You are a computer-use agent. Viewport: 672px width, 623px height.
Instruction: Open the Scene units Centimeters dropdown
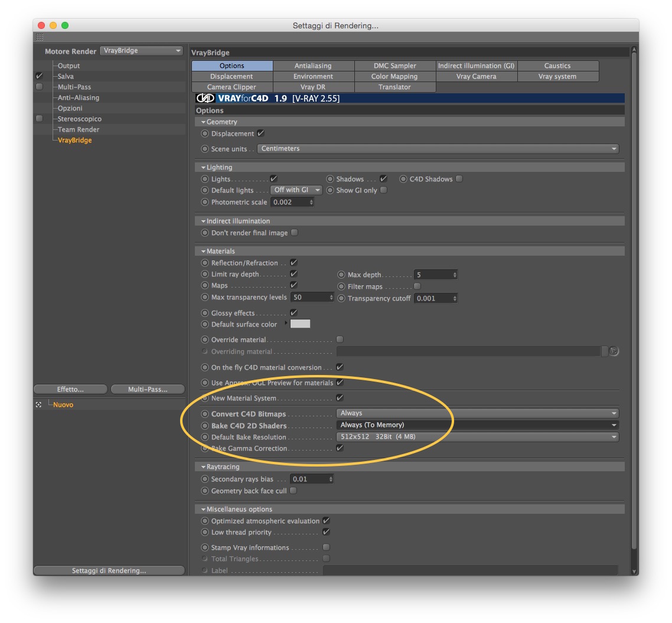tap(438, 149)
